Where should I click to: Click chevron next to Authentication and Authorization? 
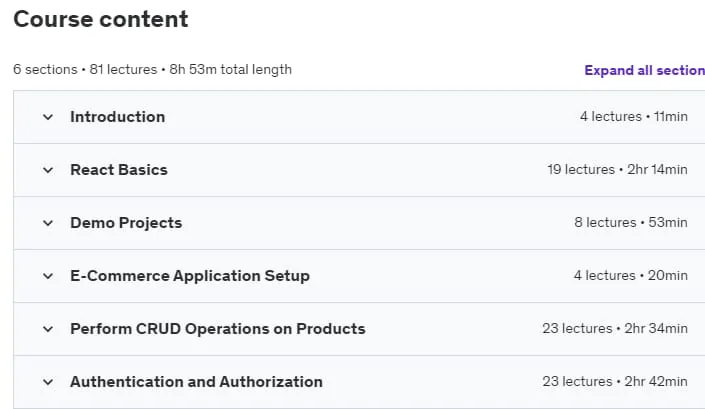48,382
